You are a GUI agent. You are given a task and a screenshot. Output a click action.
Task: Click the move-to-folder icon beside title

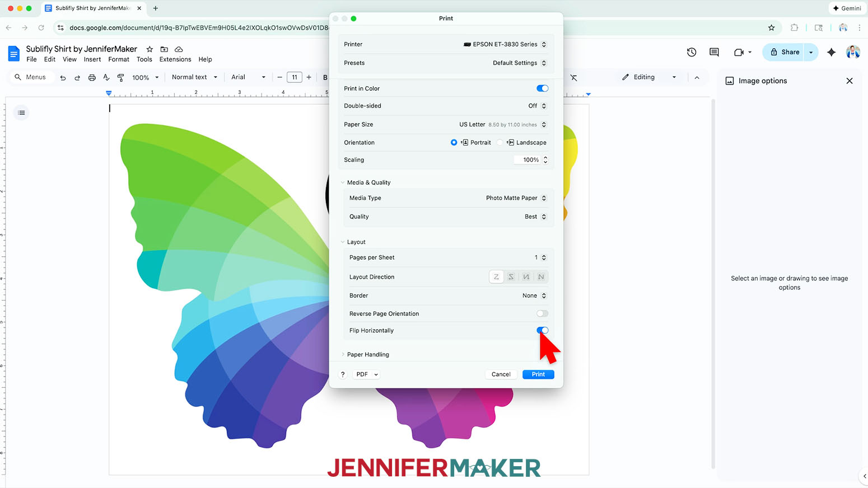coord(164,49)
